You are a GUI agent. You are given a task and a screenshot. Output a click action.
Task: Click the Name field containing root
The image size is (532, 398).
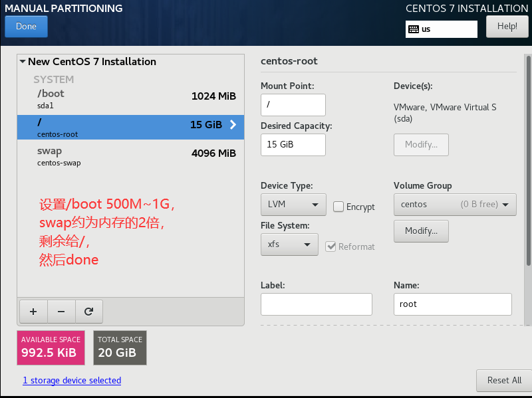tap(453, 304)
